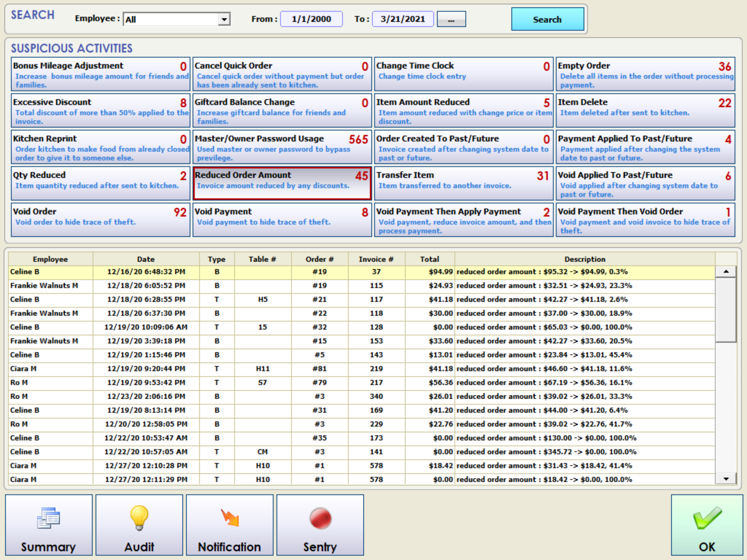This screenshot has height=560, width=747.
Task: Click the table scroll down arrow
Action: (x=726, y=479)
